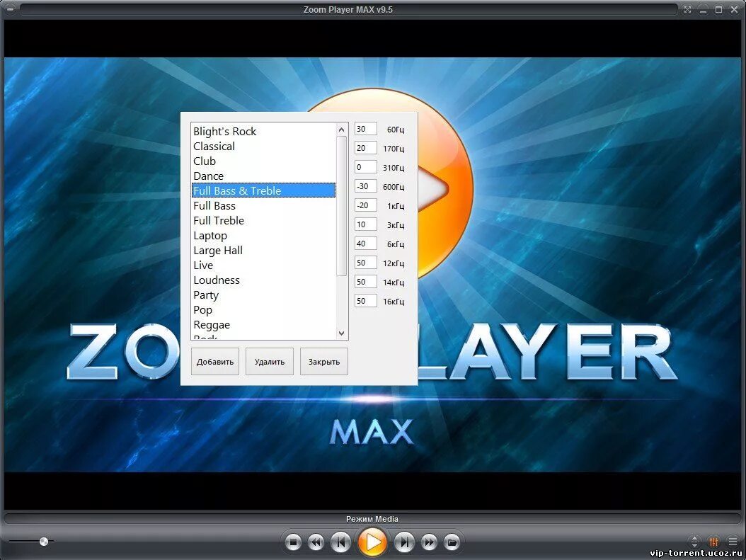
Task: Skip to the next track
Action: (x=404, y=542)
